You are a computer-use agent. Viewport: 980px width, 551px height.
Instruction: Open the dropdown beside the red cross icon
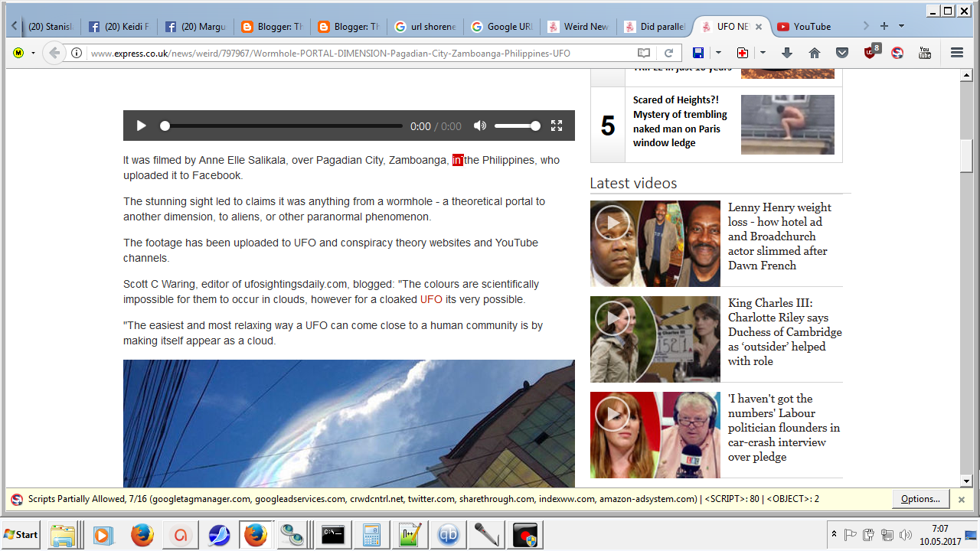point(763,53)
